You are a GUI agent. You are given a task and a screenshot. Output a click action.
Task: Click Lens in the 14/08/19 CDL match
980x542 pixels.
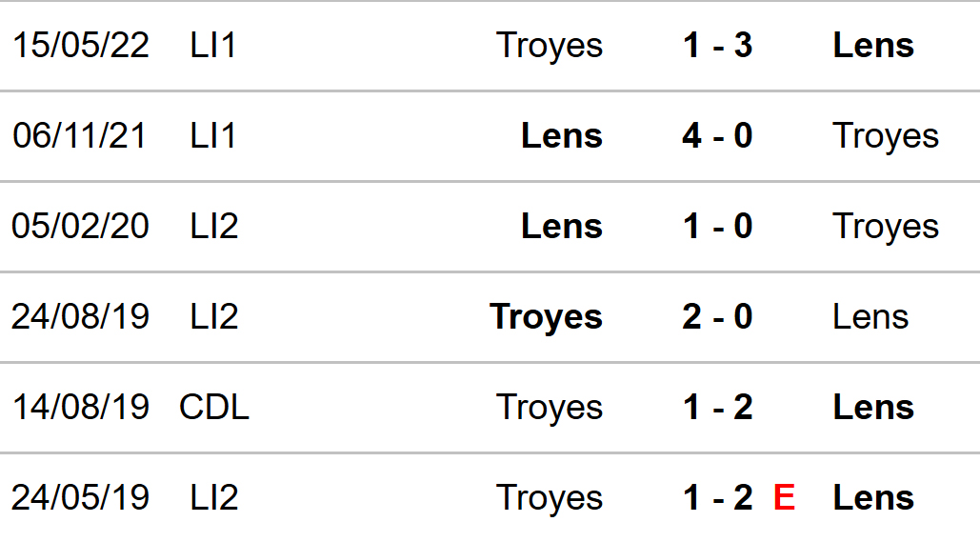pyautogui.click(x=872, y=408)
